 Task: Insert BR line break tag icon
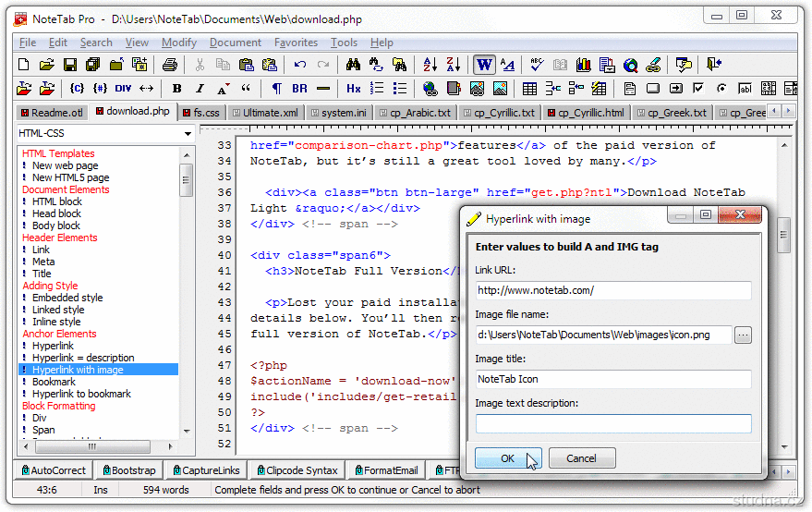[x=299, y=89]
